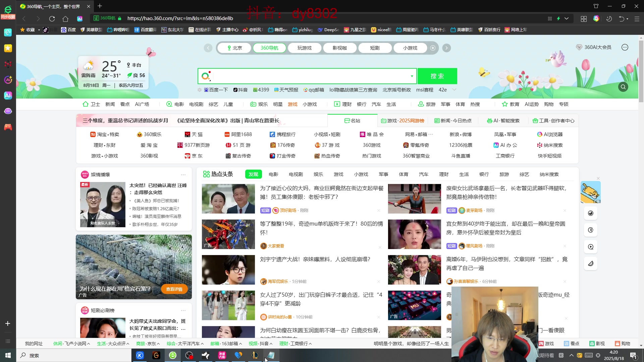Expand 生活·大众点评 footer menu
This screenshot has width=644, height=362.
point(113,344)
